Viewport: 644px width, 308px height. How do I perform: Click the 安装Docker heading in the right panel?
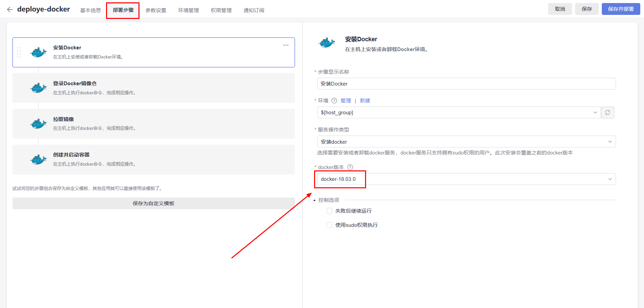point(361,39)
